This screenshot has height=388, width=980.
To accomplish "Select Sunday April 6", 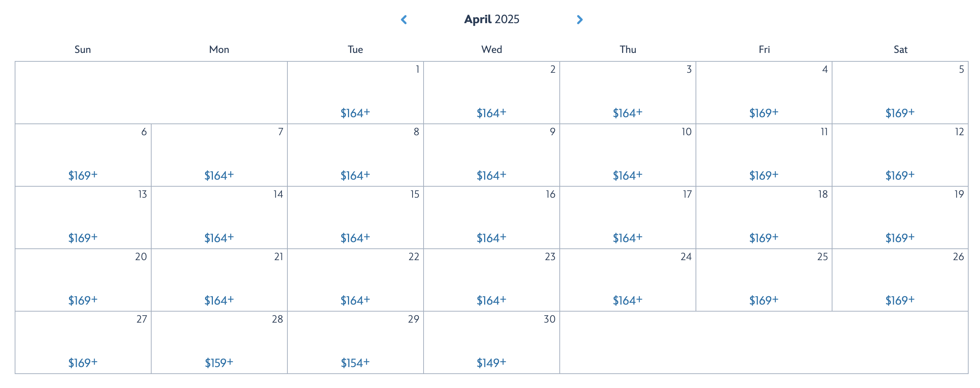I will [83, 155].
